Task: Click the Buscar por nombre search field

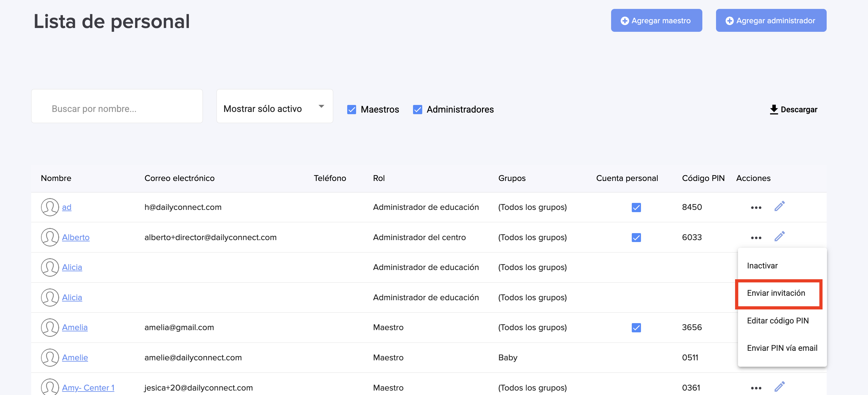Action: 117,108
